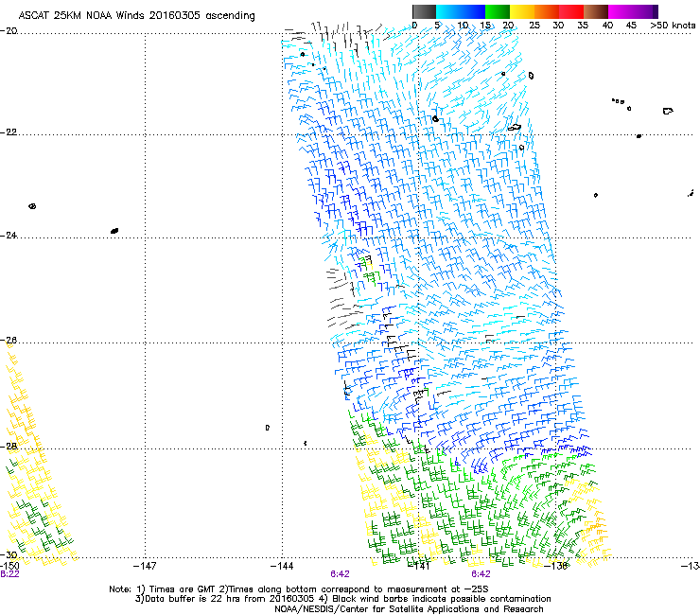Viewport: 700px width, 615px height.
Task: Click the "20" label under the color scale
Action: tap(509, 26)
